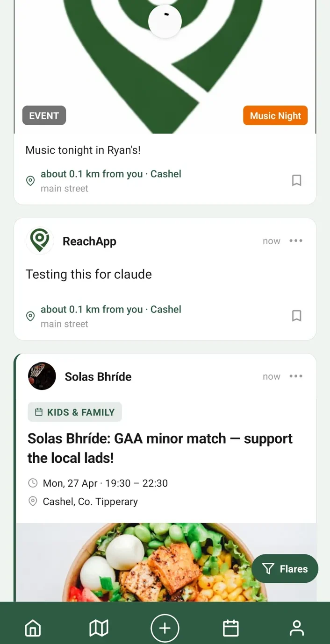Screen dimensions: 330x644
Task: Tap the clock icon on the GAA match event
Action: click(x=32, y=483)
